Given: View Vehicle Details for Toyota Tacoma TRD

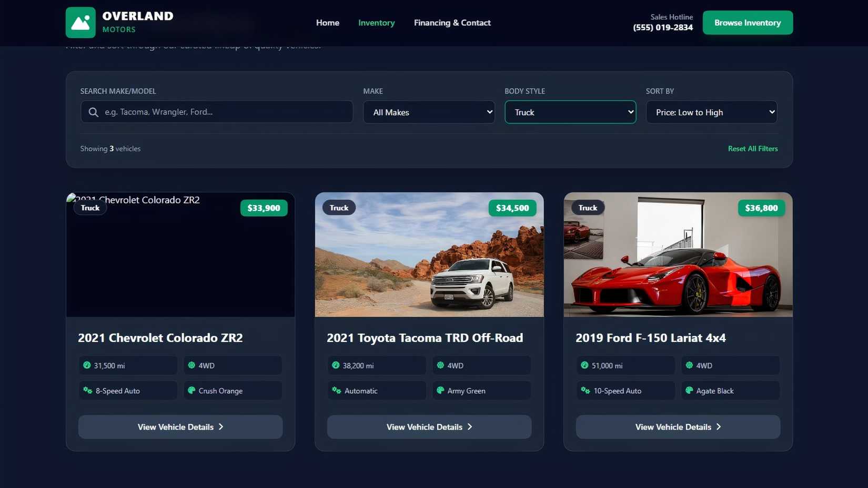Looking at the screenshot, I should click(x=429, y=427).
